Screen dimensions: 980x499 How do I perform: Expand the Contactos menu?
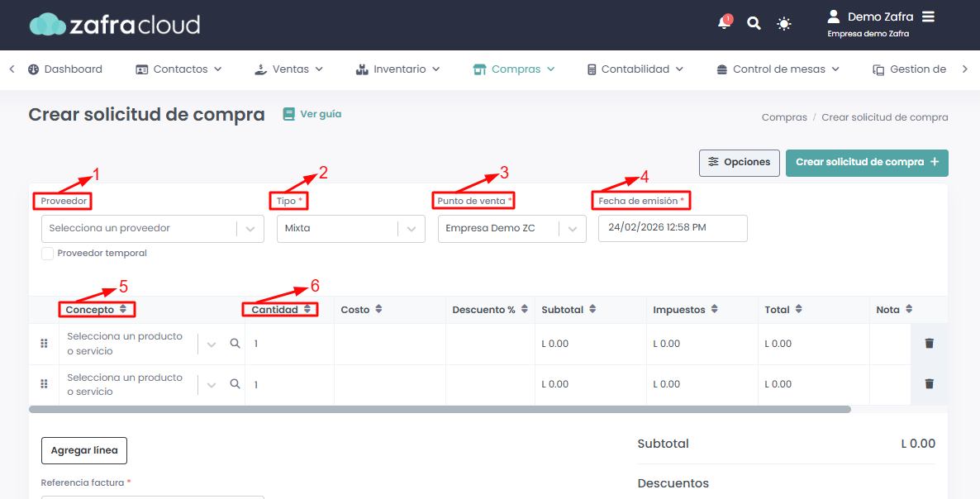coord(178,69)
